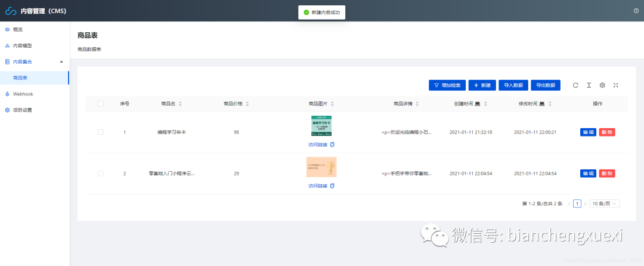The height and width of the screenshot is (266, 644).
Task: Copy access link for 零基础入门小程序云 image
Action: (x=333, y=186)
